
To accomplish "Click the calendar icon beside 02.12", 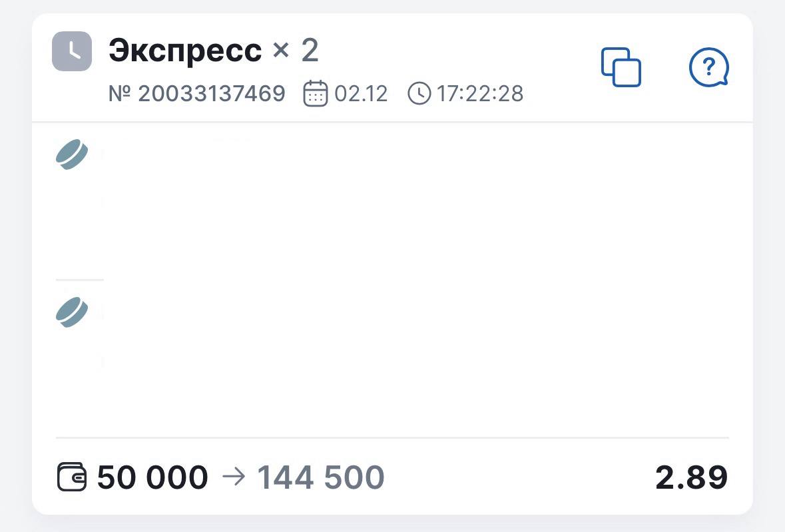I will click(316, 93).
